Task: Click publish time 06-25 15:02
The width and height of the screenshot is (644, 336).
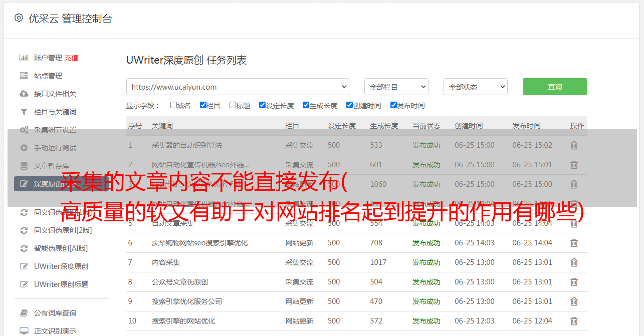Action: point(532,145)
